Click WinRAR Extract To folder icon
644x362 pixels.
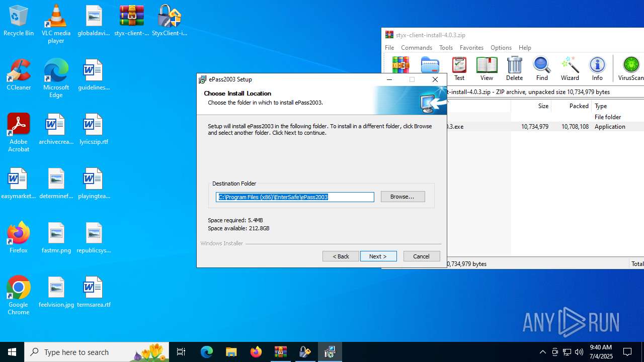[430, 65]
